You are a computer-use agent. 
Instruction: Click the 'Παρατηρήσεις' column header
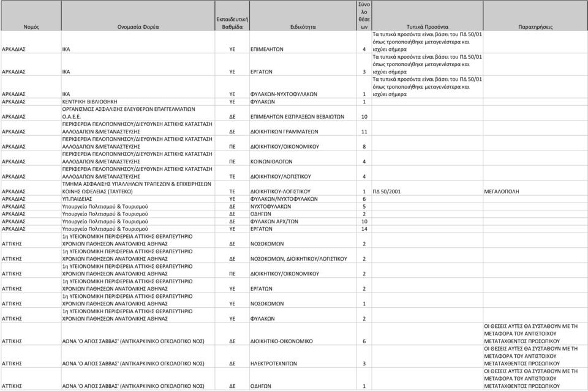(535, 16)
